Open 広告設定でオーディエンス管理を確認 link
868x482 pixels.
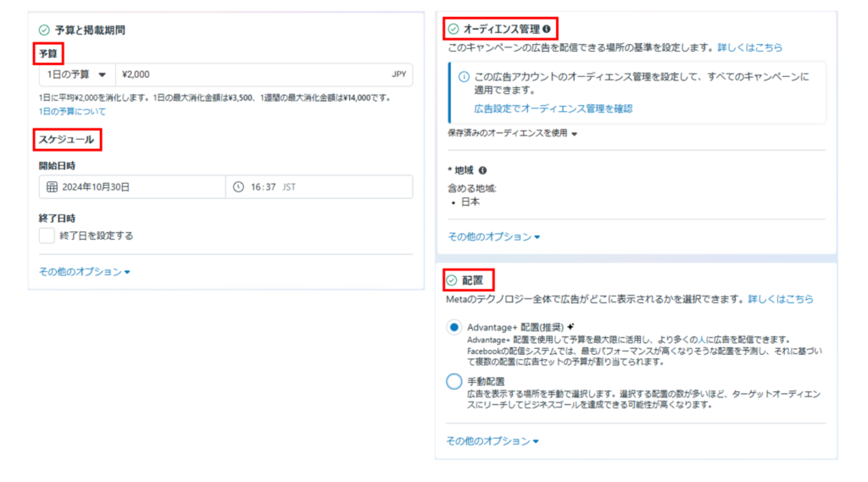click(553, 108)
